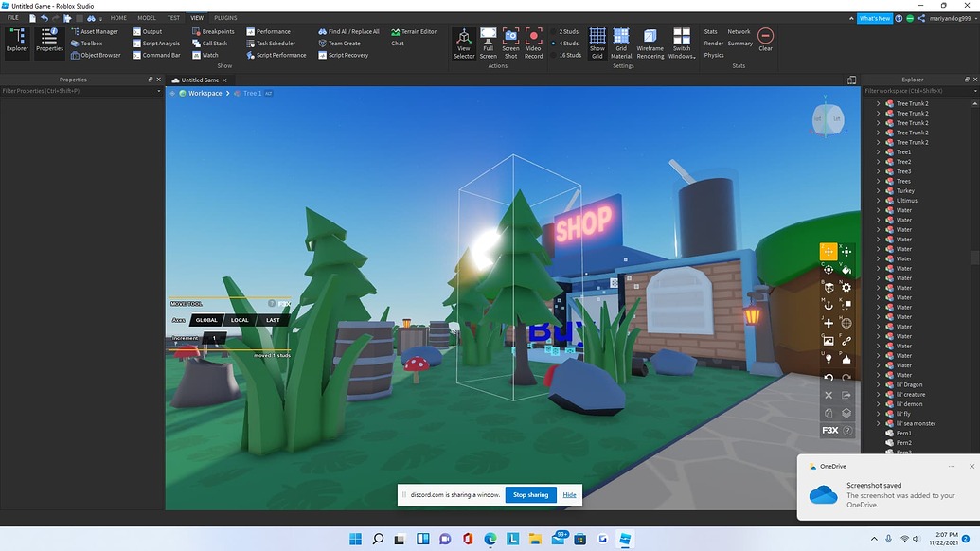Select the F3X Anchor tool
The height and width of the screenshot is (551, 980).
pos(828,305)
